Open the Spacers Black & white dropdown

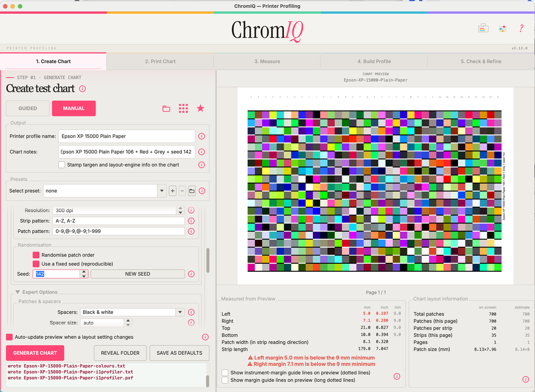click(x=132, y=312)
